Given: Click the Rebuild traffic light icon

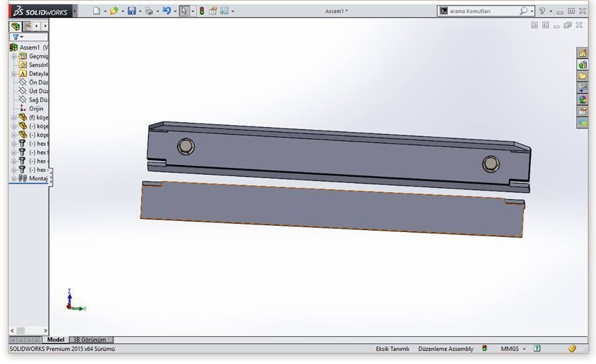Looking at the screenshot, I should [202, 11].
